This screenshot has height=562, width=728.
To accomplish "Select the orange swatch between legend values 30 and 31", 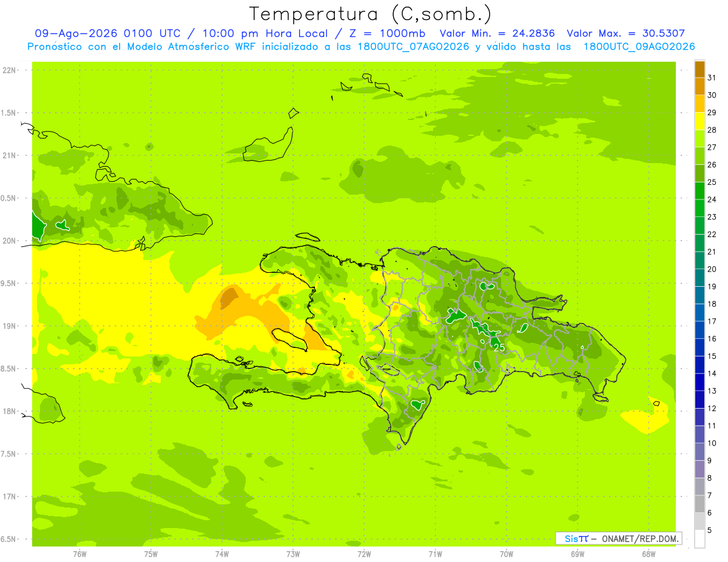I will (699, 85).
